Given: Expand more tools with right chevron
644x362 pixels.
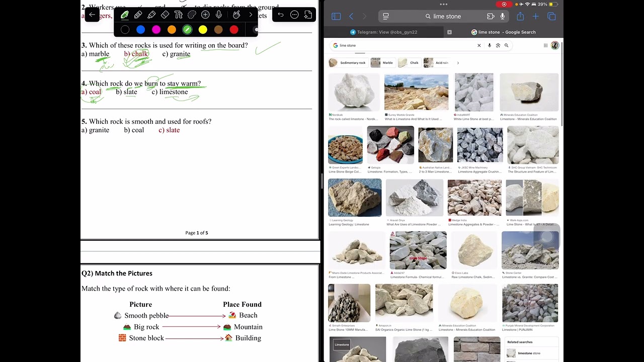Looking at the screenshot, I should tap(251, 15).
